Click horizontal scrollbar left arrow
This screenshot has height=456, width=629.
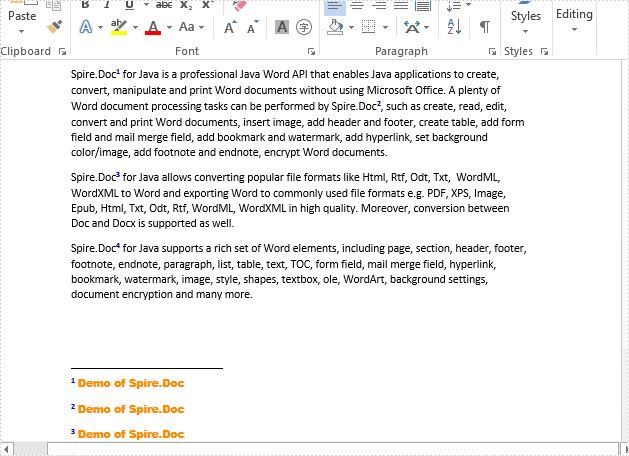[7, 449]
